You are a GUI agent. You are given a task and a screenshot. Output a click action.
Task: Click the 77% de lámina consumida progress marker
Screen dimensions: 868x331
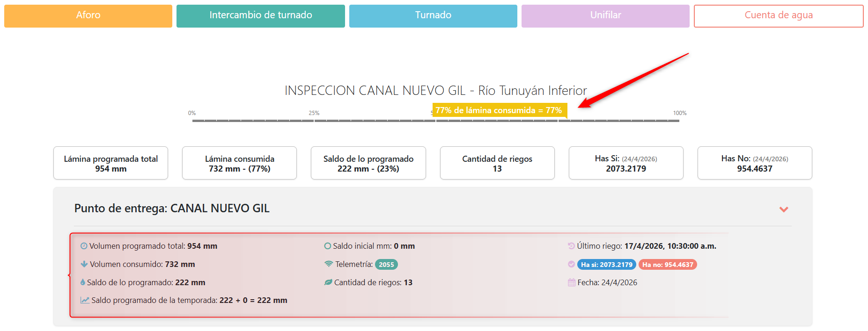499,110
